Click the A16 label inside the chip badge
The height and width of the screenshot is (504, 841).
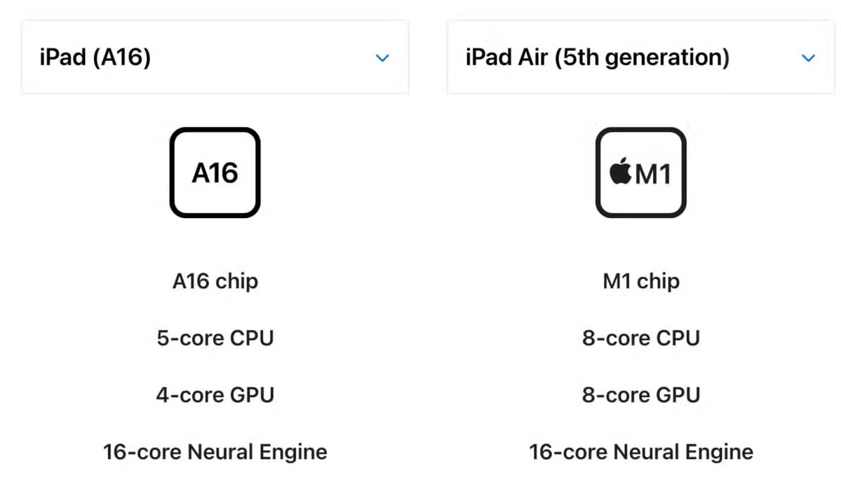coord(215,172)
